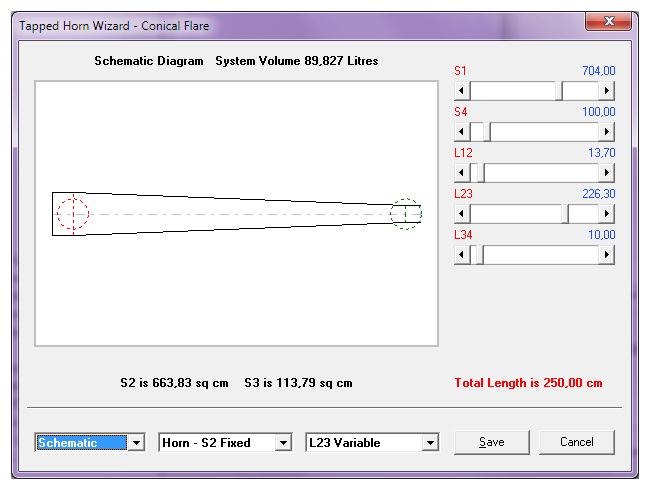
Task: Decrease L34 with the left scroll arrow
Action: point(462,255)
